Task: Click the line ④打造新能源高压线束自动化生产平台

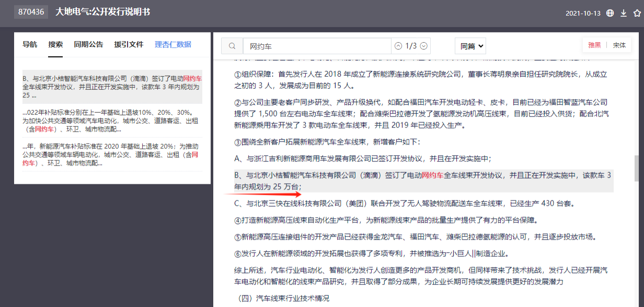Action: pyautogui.click(x=387, y=220)
